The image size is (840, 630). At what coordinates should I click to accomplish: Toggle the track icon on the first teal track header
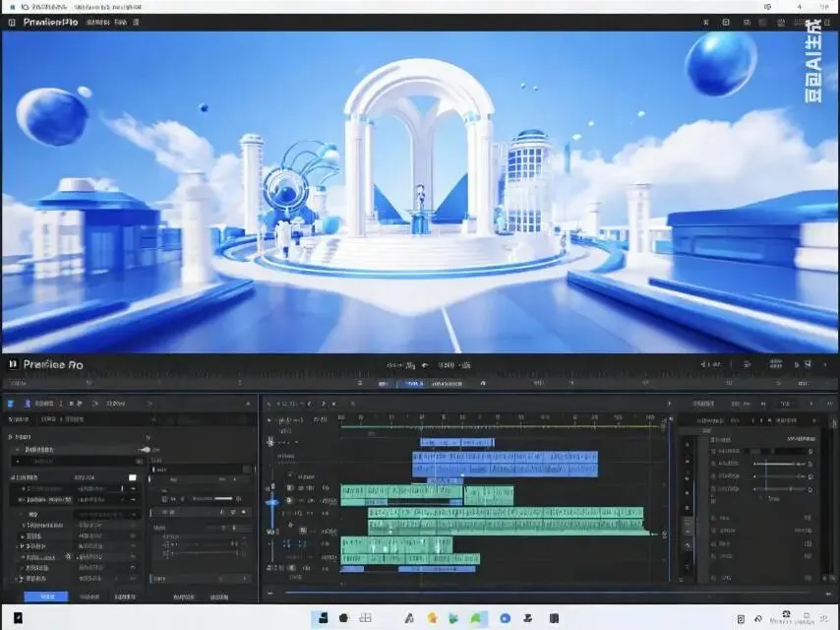click(x=290, y=488)
